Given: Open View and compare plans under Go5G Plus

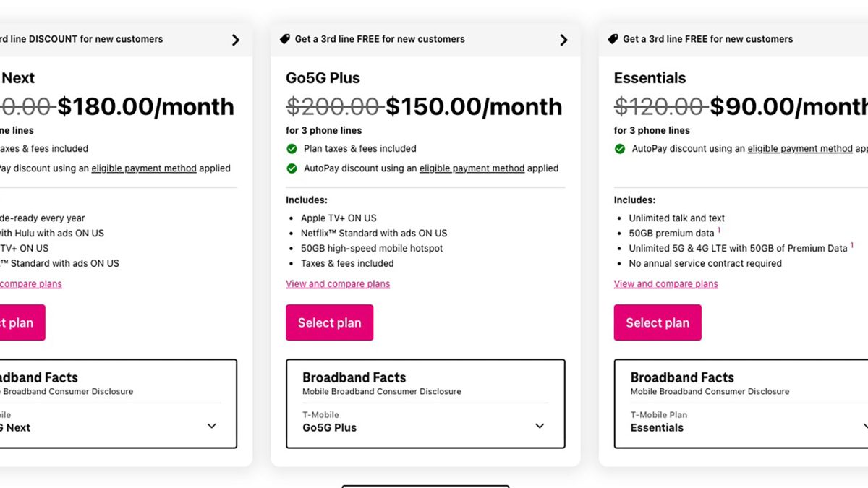Looking at the screenshot, I should (x=338, y=284).
